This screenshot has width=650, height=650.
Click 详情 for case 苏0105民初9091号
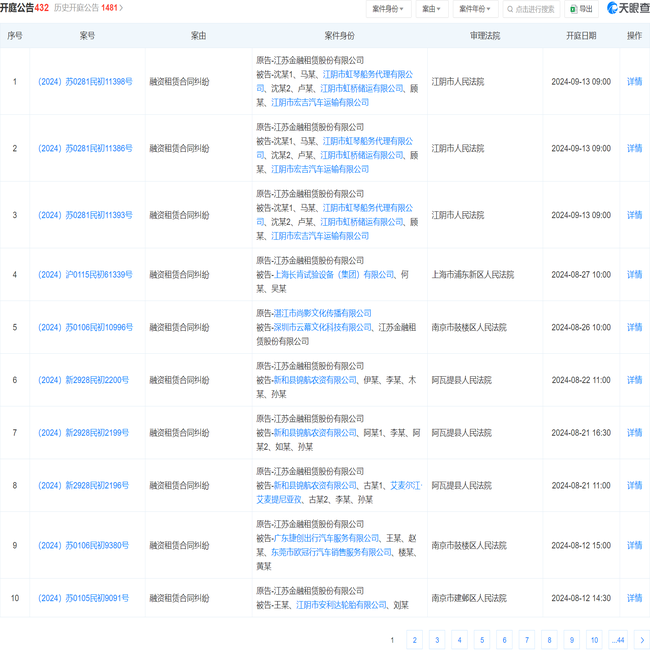coord(634,598)
